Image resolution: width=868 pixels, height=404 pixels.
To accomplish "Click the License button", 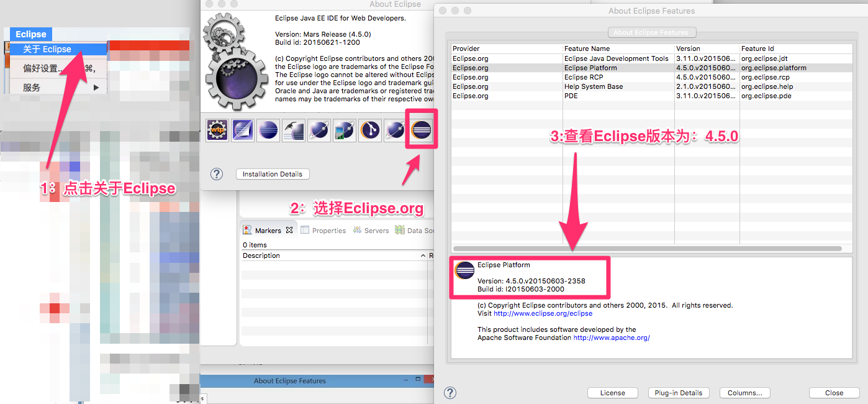I will pyautogui.click(x=613, y=393).
